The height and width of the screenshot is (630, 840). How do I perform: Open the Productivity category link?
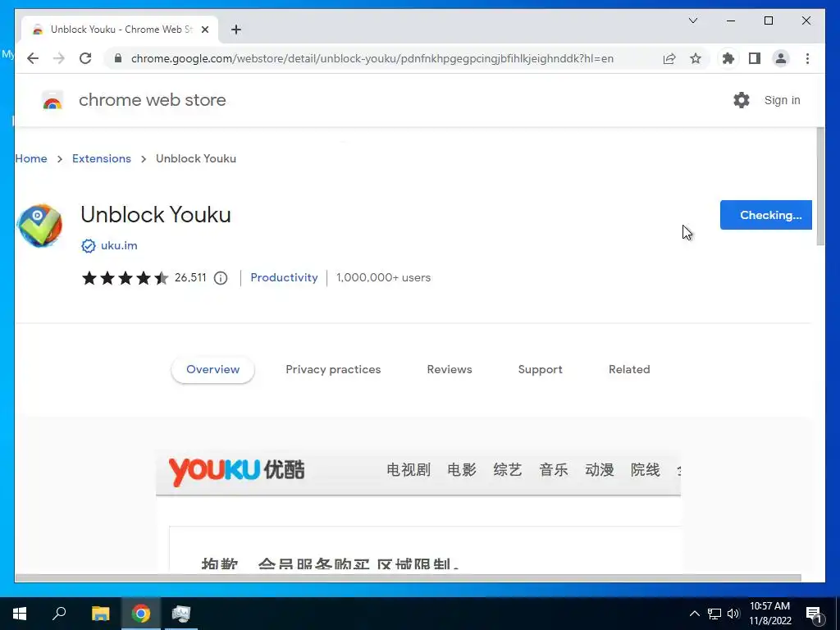coord(284,277)
